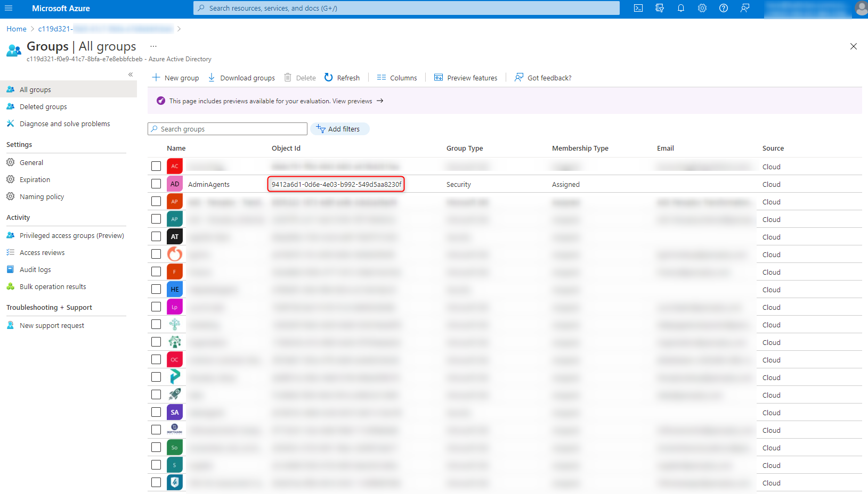The width and height of the screenshot is (868, 502).
Task: Click the Download groups arrow icon
Action: (212, 78)
